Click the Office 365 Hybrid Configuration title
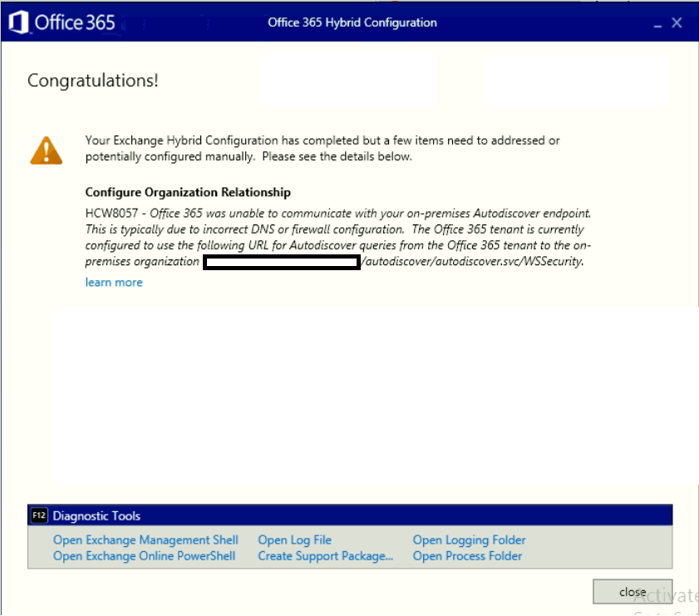 pyautogui.click(x=352, y=22)
